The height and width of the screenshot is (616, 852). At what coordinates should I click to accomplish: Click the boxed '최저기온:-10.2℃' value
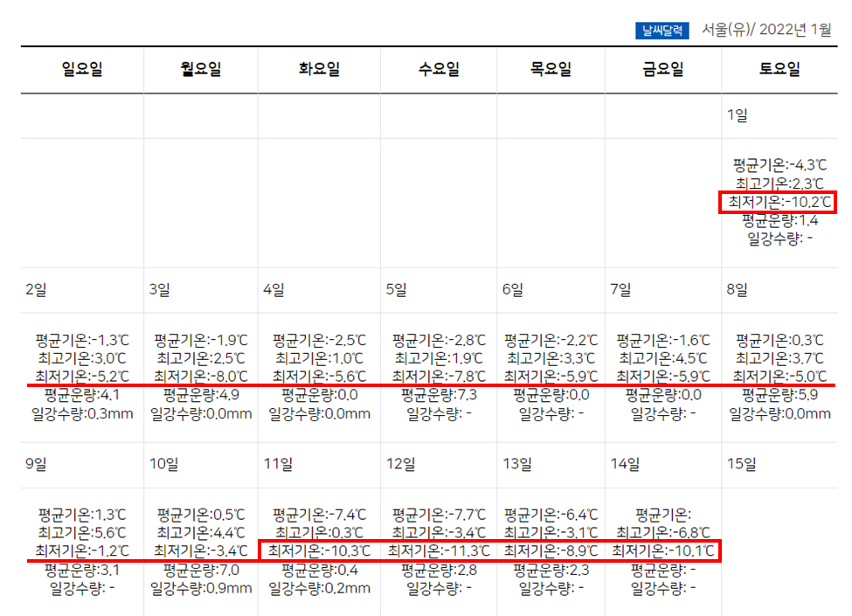pos(779,202)
